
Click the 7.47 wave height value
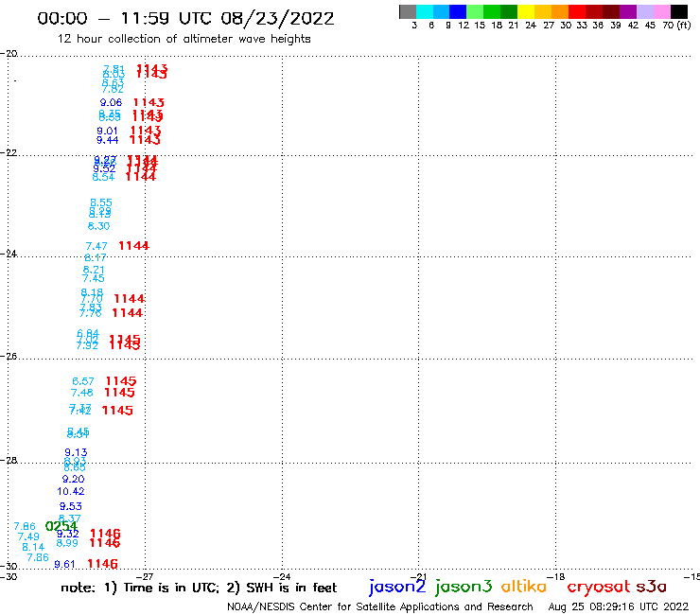pos(96,246)
